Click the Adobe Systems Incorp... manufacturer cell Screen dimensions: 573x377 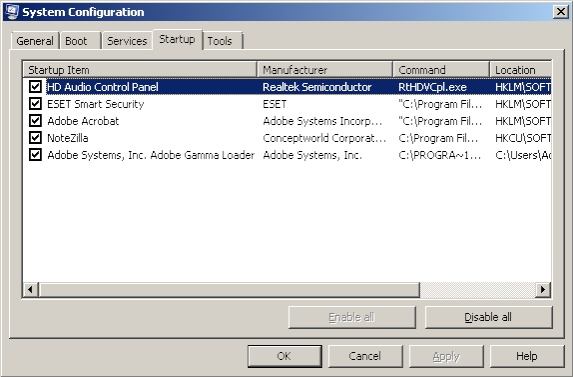click(322, 121)
